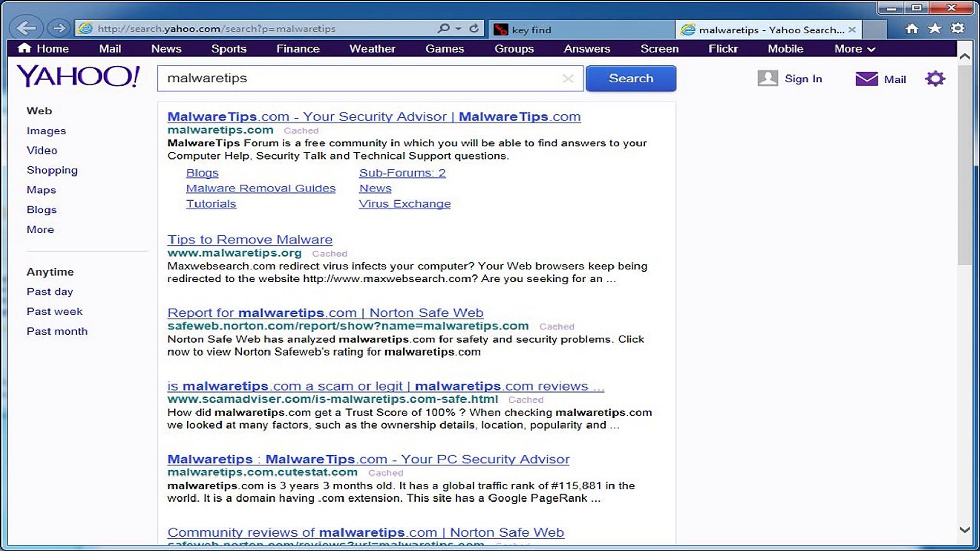The image size is (980, 551).
Task: Expand More search categories in sidebar
Action: [40, 230]
